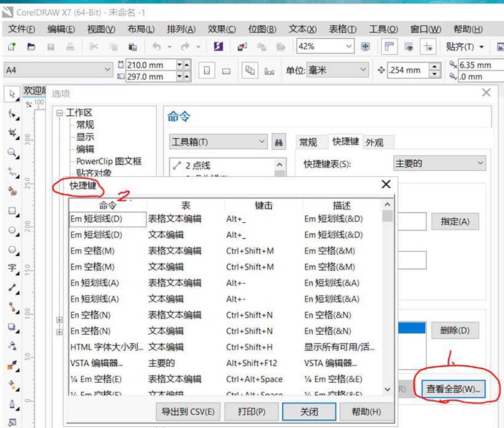Click the Undo arrow icon

pos(157,47)
